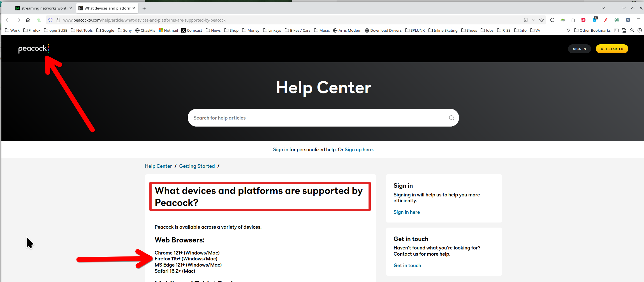The image size is (644, 282).
Task: Click 'Firefox 115+ (Windows/Mac)' text
Action: coord(186,259)
